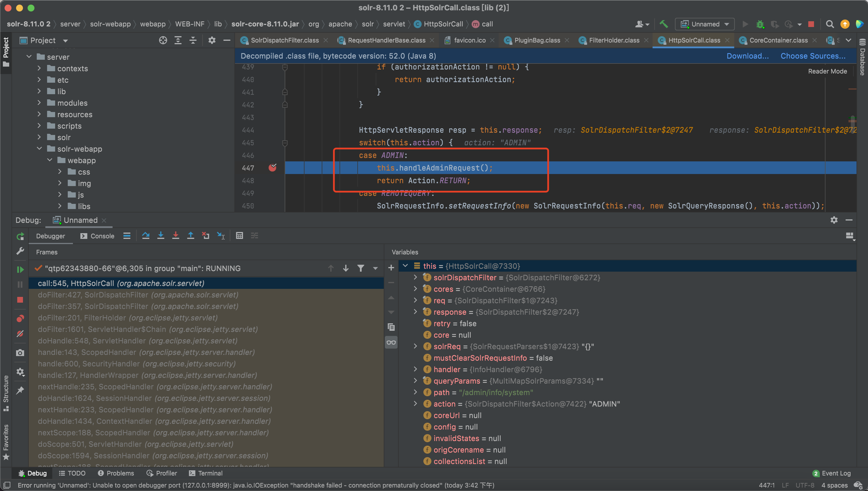
Task: Click New Watch plus icon
Action: [391, 268]
